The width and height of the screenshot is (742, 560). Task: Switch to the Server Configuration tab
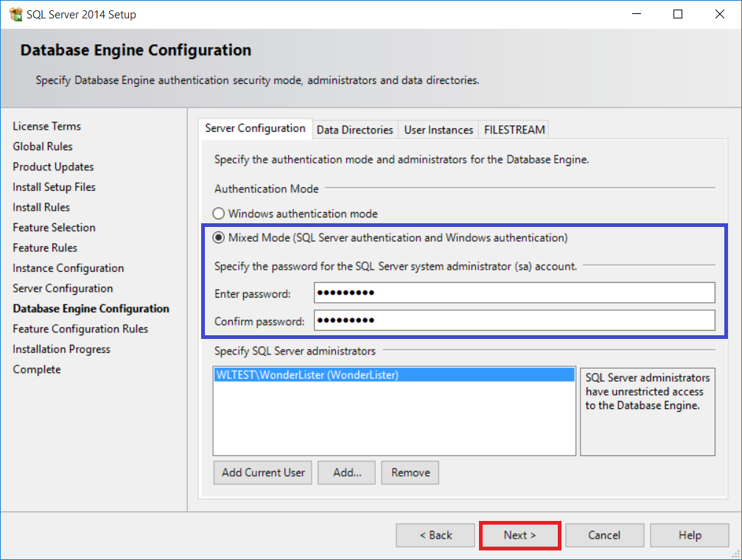(x=255, y=128)
